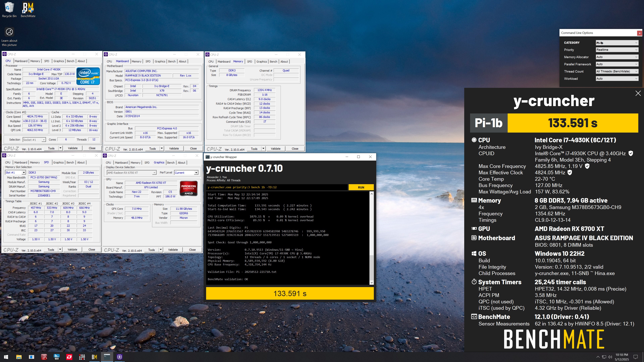Click the '1354.4 MHz' DRAM Frequency value

pos(264,90)
